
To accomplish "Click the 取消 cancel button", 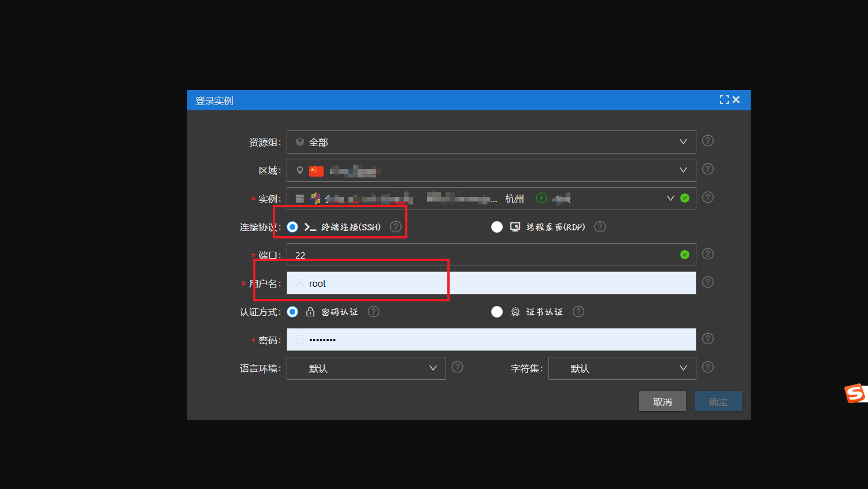I will 662,401.
